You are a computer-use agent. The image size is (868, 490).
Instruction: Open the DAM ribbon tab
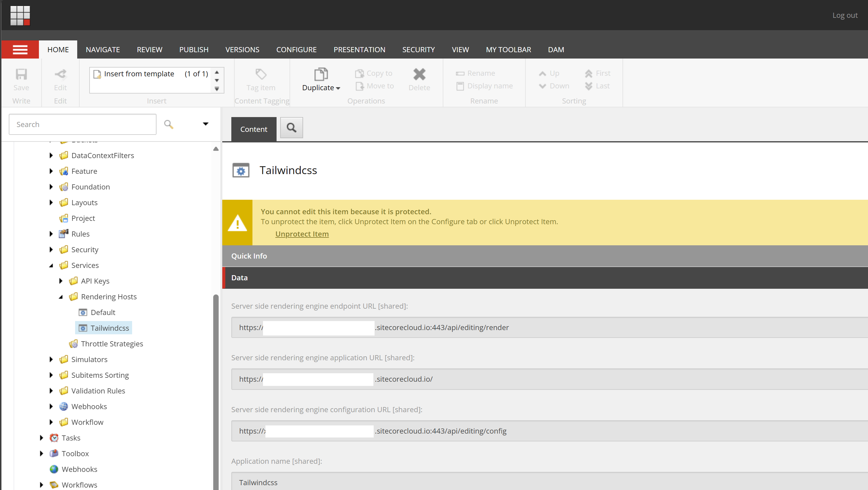556,49
